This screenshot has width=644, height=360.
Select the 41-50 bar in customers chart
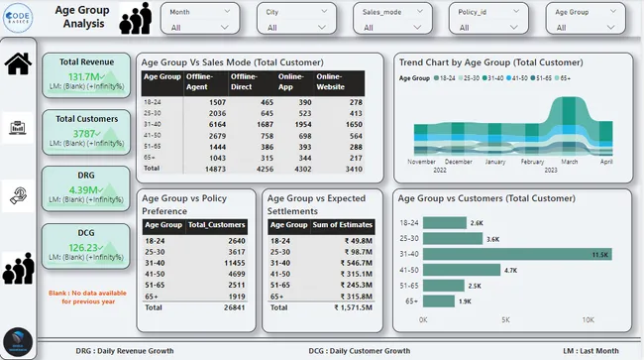(462, 270)
